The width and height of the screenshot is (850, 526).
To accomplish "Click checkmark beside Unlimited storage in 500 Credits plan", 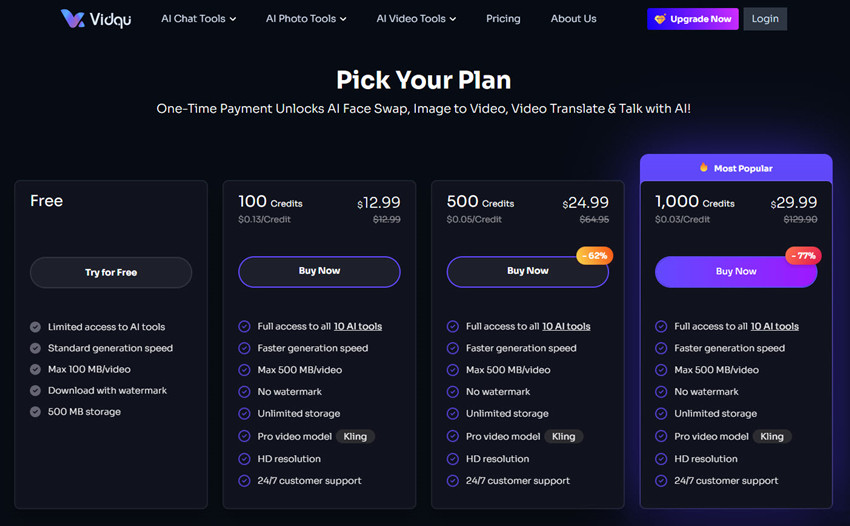I will pyautogui.click(x=453, y=414).
